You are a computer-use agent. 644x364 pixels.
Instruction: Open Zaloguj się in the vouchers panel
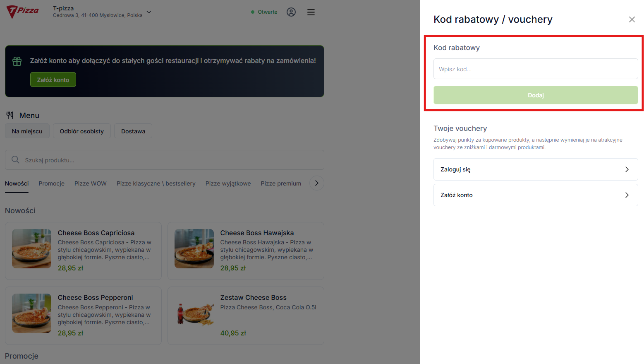point(535,169)
